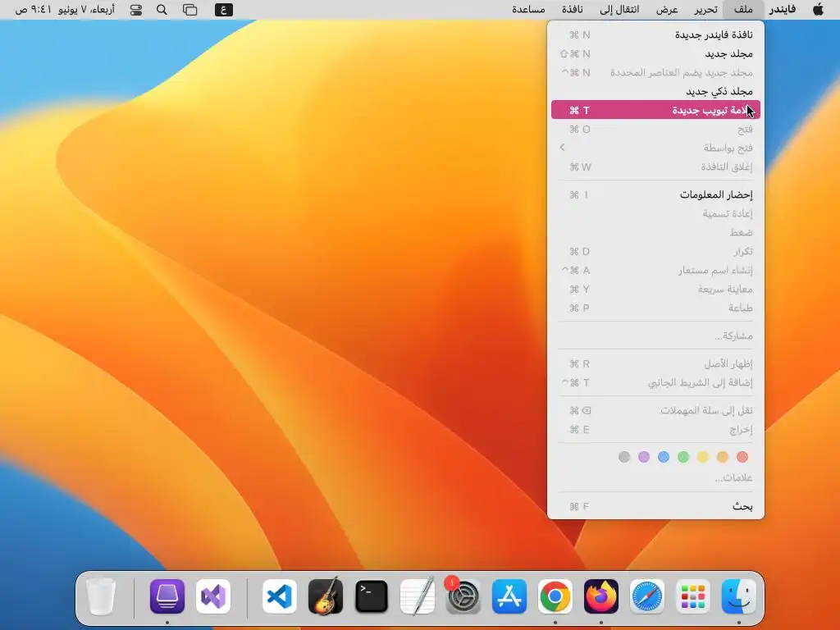Click the Stage Manager menu bar icon
The height and width of the screenshot is (630, 840).
[x=189, y=10]
